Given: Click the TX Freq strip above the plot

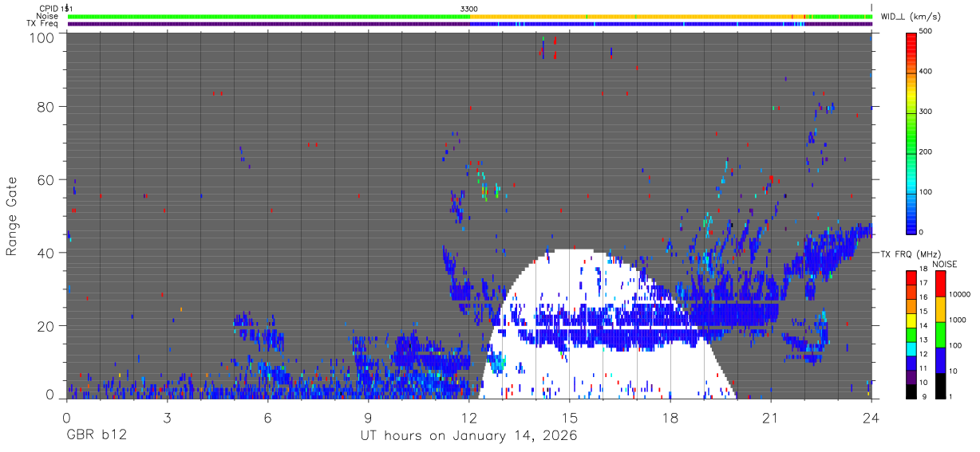Looking at the screenshot, I should point(469,24).
